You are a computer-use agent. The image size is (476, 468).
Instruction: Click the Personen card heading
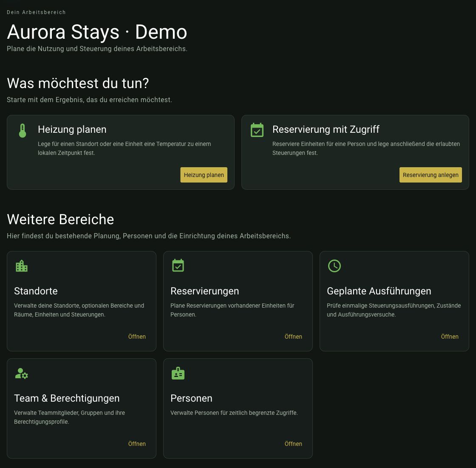point(191,398)
